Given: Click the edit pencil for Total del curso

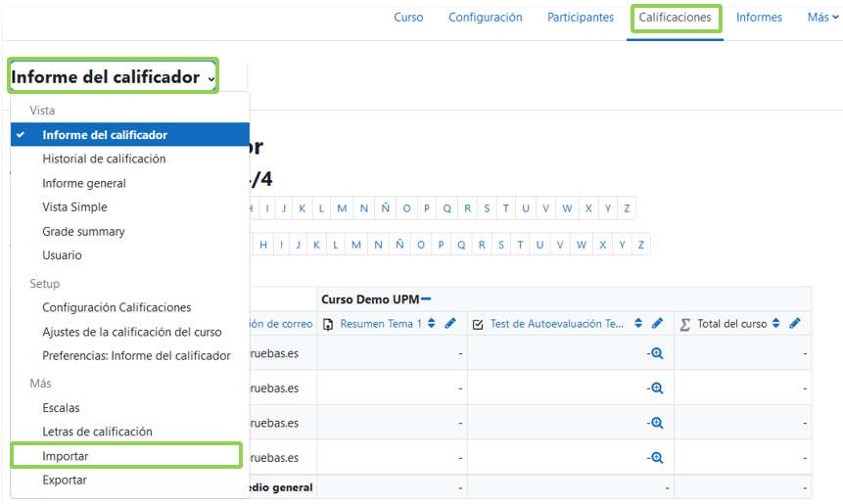Looking at the screenshot, I should pos(795,324).
